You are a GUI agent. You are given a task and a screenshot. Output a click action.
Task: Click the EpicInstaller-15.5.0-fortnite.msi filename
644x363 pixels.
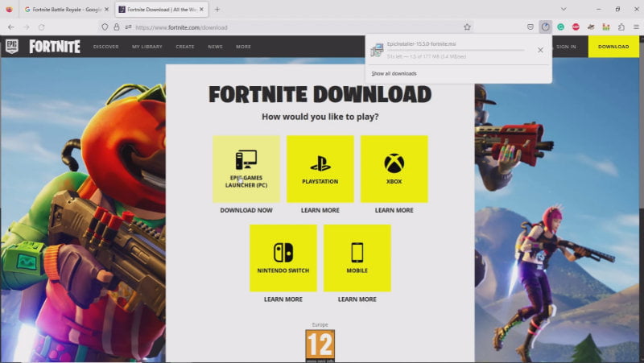(421, 44)
